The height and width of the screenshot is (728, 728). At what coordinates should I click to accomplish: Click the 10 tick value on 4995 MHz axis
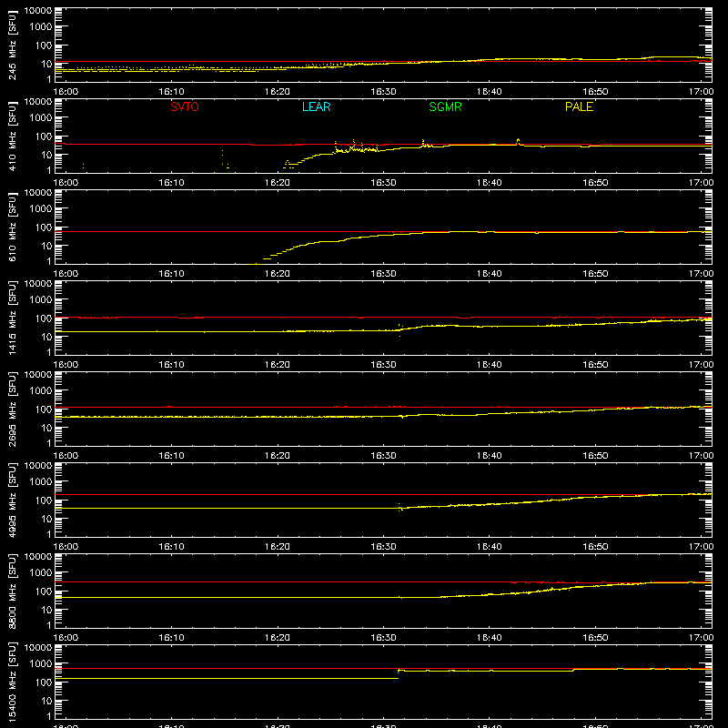(46, 519)
